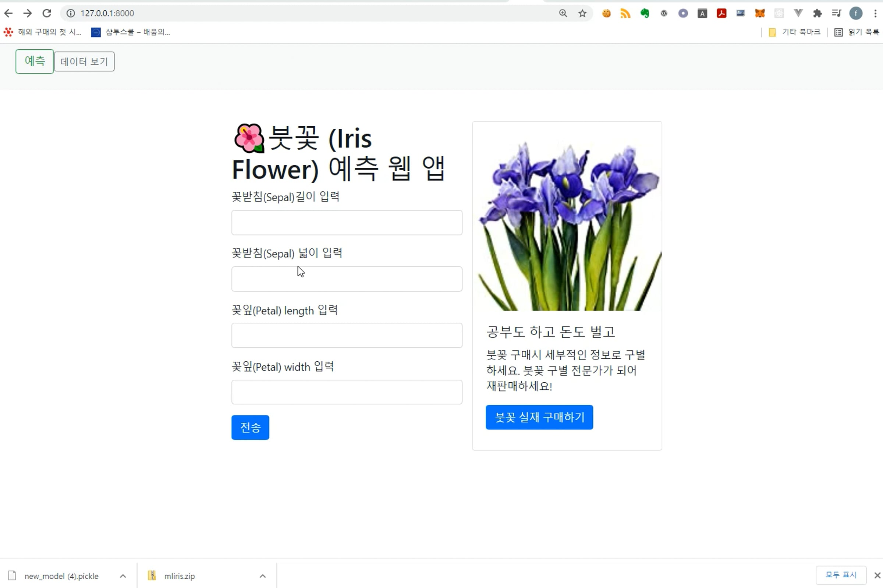
Task: Click the Adobe Acrobat extension icon
Action: tap(721, 14)
